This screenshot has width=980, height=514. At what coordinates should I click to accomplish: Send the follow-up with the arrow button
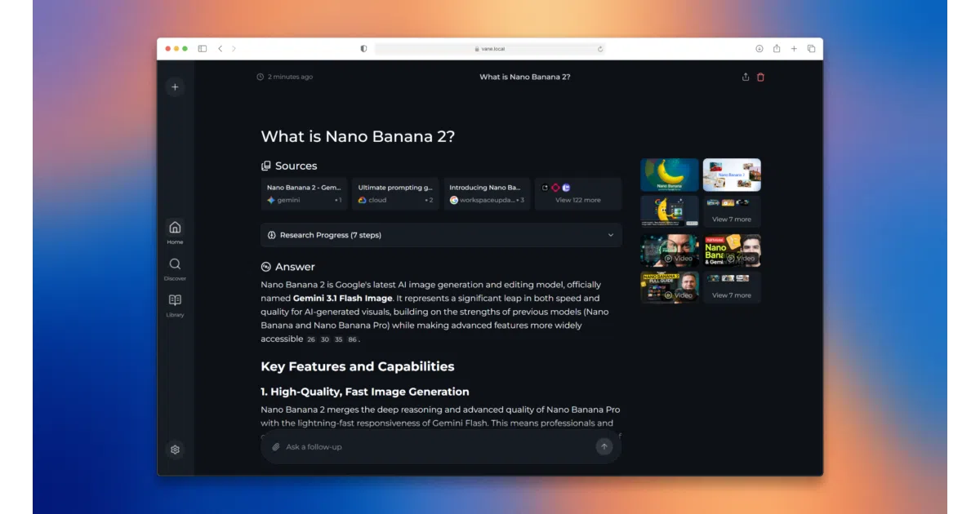604,446
